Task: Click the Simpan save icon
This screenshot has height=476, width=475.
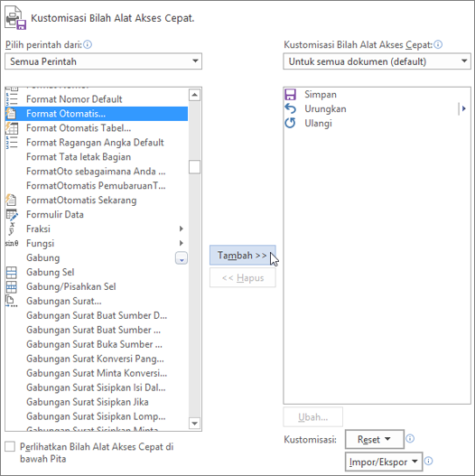Action: coord(290,95)
